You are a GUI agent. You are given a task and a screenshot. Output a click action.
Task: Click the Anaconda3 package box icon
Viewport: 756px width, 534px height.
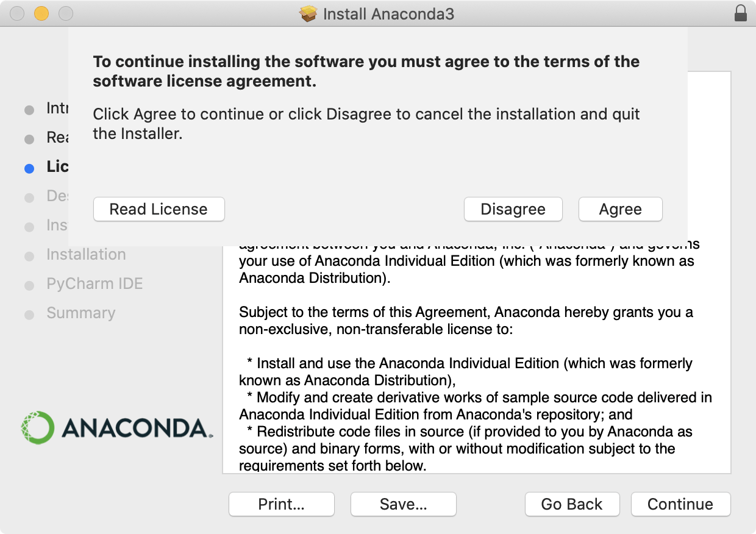click(x=309, y=13)
